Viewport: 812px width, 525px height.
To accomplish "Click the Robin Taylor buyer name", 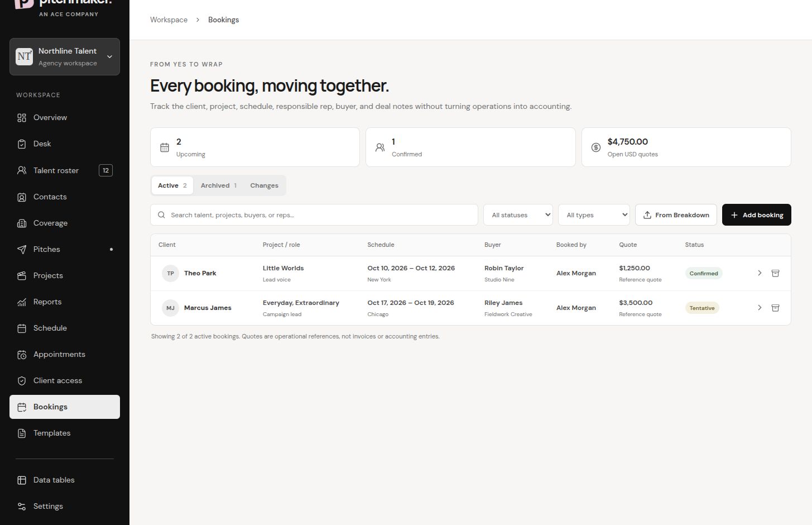I will coord(504,268).
